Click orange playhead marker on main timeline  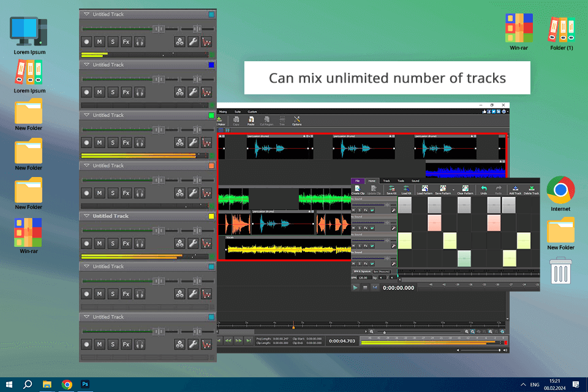(x=293, y=327)
